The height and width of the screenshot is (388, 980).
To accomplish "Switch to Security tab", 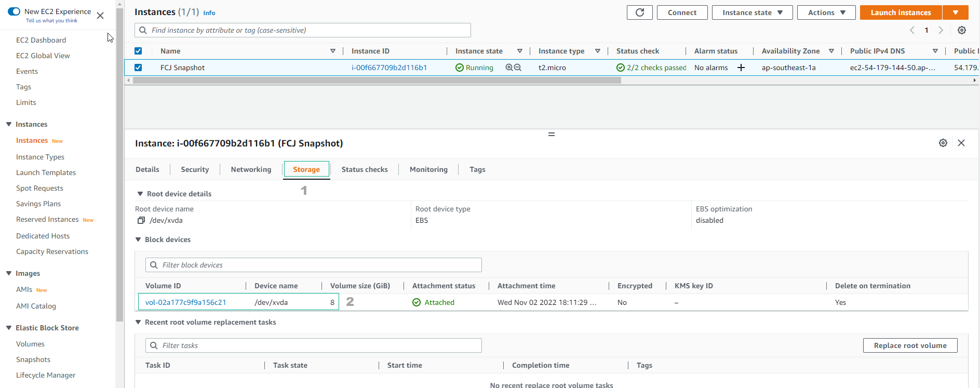I will tap(195, 169).
